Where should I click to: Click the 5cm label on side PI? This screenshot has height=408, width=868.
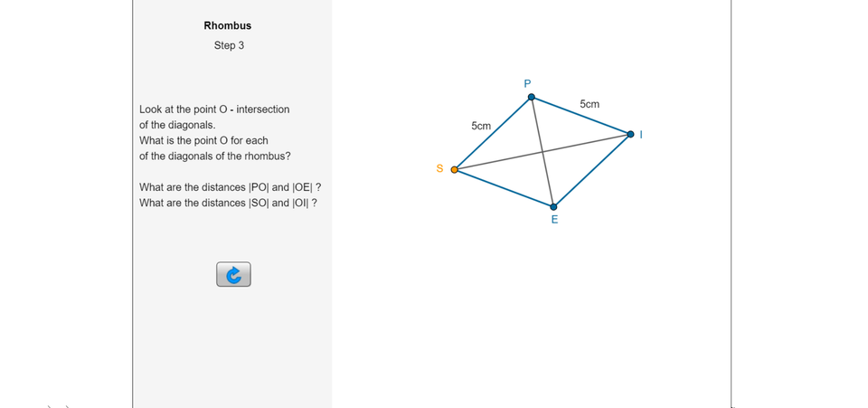(x=590, y=104)
